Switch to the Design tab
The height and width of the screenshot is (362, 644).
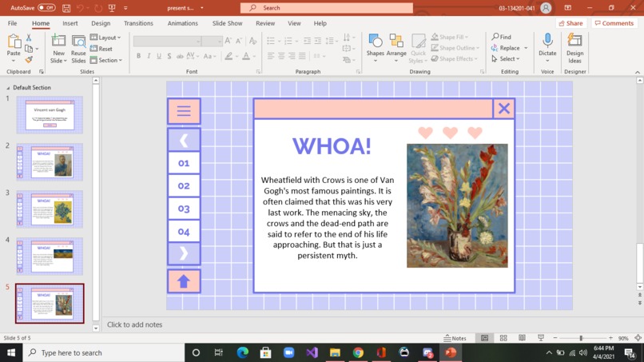(101, 23)
